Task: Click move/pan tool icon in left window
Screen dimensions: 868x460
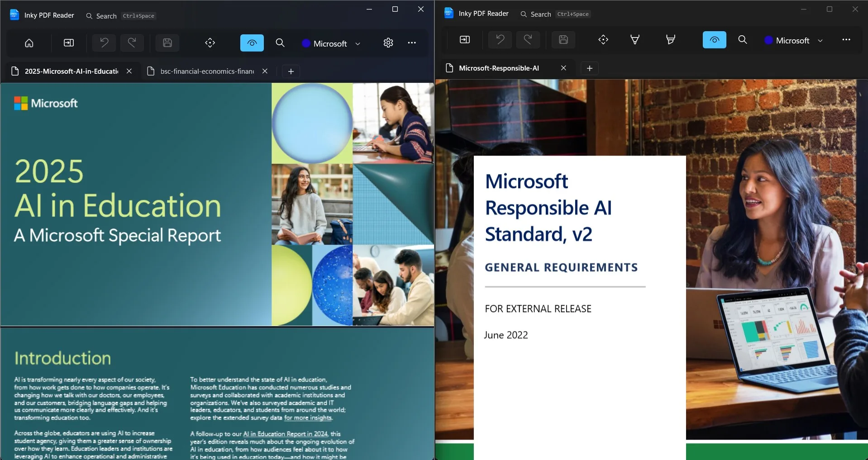Action: click(x=210, y=43)
